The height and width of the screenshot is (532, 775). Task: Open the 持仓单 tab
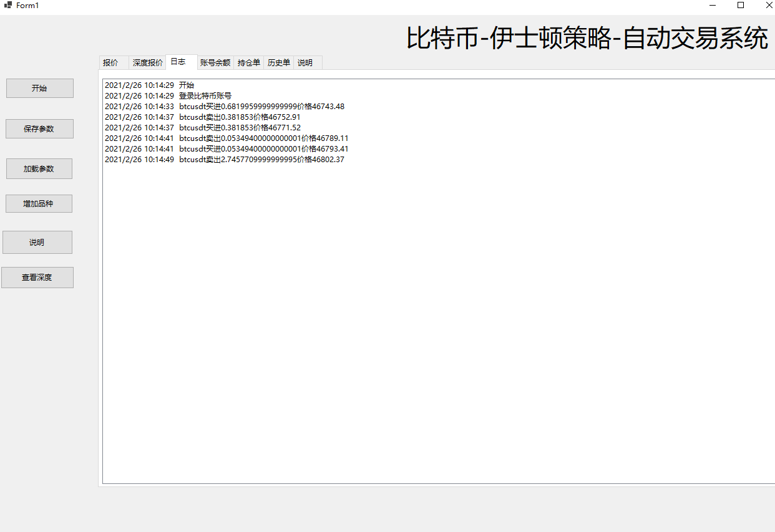click(x=249, y=63)
